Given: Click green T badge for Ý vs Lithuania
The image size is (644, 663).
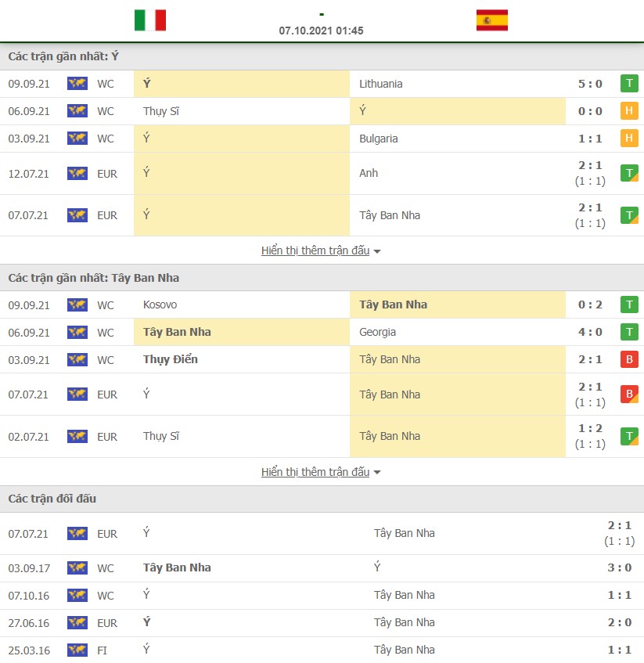Looking at the screenshot, I should (x=628, y=84).
